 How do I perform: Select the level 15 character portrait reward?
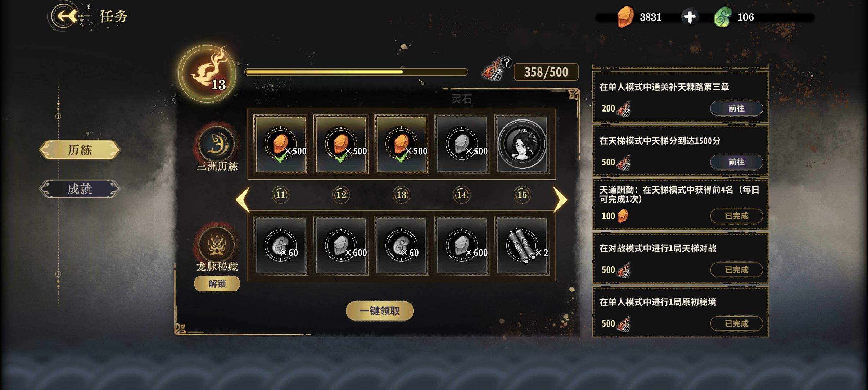click(x=522, y=144)
